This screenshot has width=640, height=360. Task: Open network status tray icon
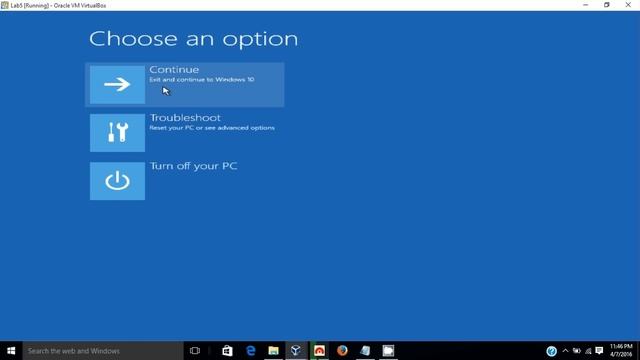coord(588,351)
